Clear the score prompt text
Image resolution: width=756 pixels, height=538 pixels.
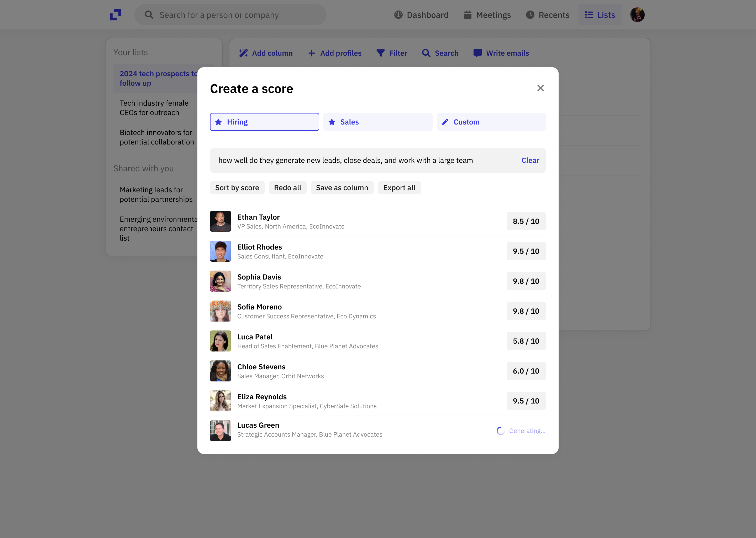530,160
